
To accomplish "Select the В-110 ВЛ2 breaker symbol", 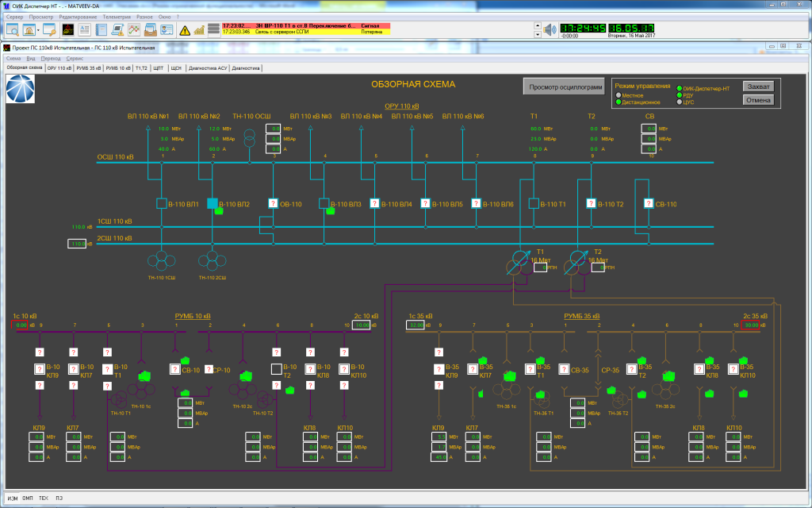I will pos(213,204).
